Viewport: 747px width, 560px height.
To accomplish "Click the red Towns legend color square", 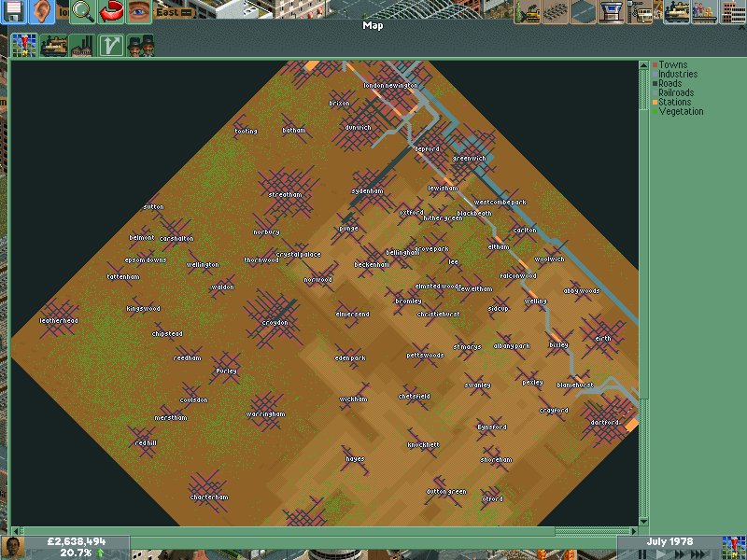I will click(655, 64).
